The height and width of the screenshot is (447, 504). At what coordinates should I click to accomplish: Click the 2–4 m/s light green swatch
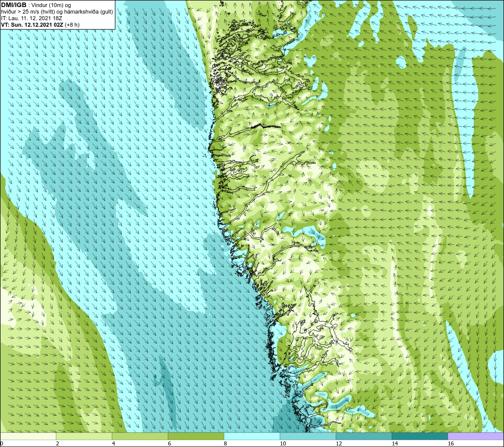click(x=84, y=436)
